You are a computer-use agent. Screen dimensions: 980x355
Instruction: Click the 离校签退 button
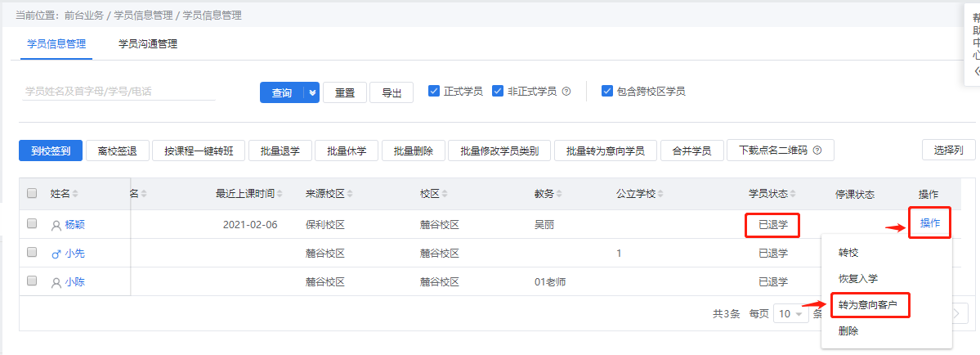118,151
